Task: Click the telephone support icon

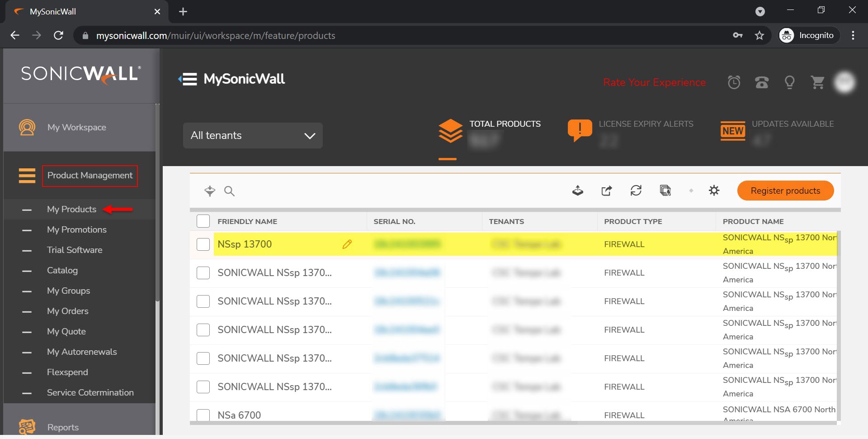Action: pos(762,82)
